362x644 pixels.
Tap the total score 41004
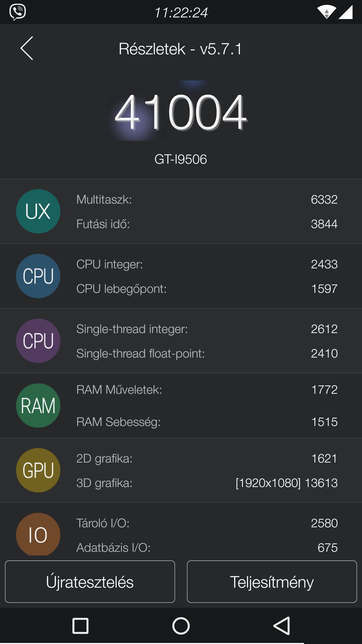coord(181,112)
